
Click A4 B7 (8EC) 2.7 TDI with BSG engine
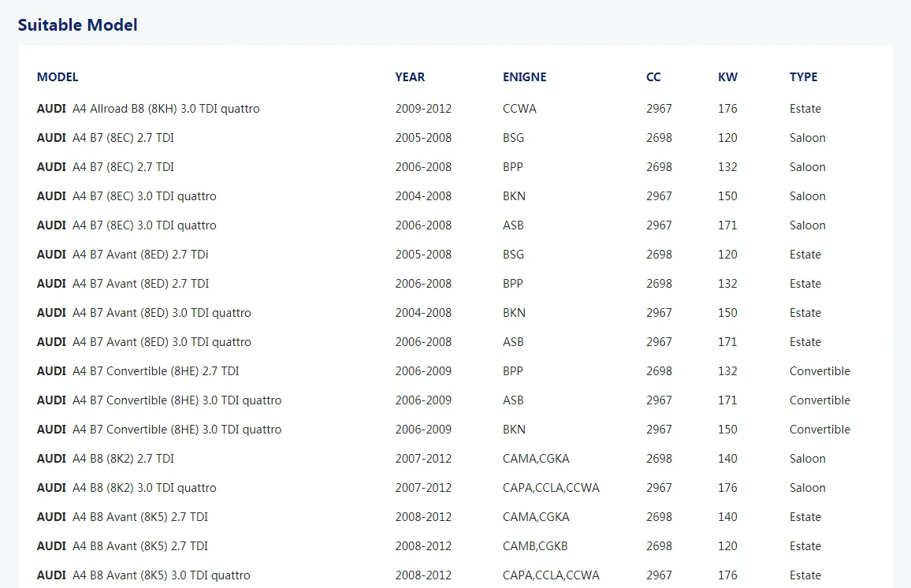pyautogui.click(x=105, y=138)
